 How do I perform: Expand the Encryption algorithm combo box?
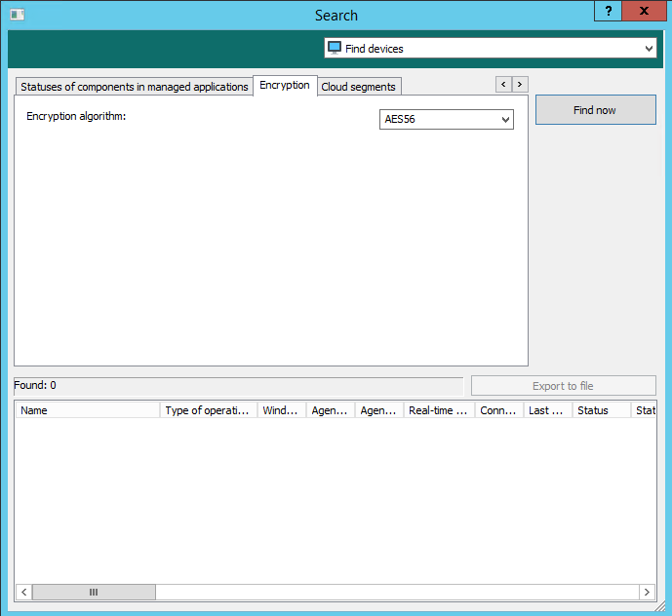click(x=505, y=119)
